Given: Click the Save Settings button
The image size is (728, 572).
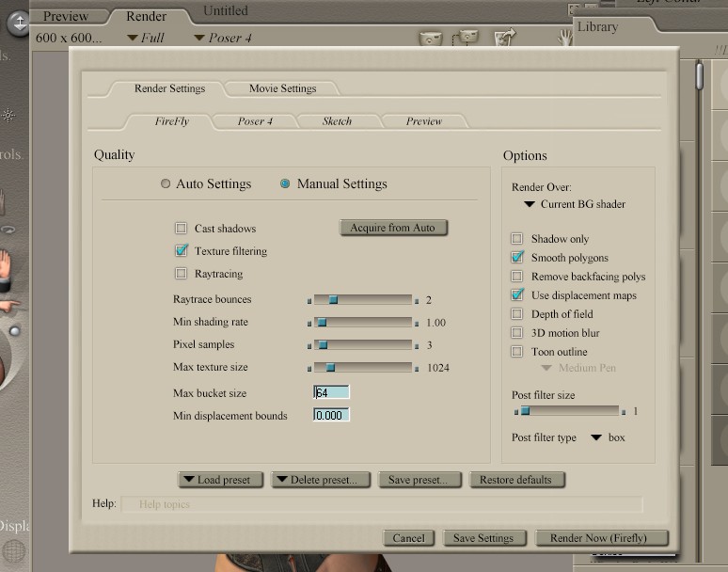Looking at the screenshot, I should (x=484, y=538).
